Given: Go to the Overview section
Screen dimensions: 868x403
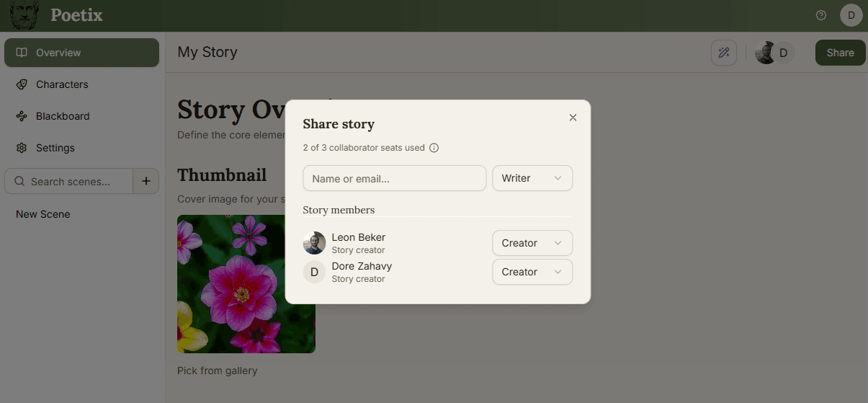Looking at the screenshot, I should pos(81,53).
